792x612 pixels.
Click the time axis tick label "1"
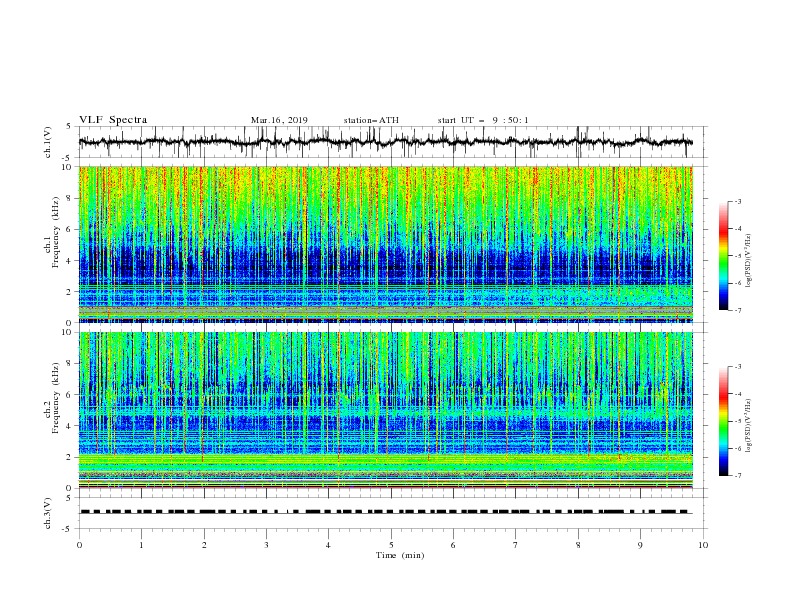pyautogui.click(x=141, y=545)
